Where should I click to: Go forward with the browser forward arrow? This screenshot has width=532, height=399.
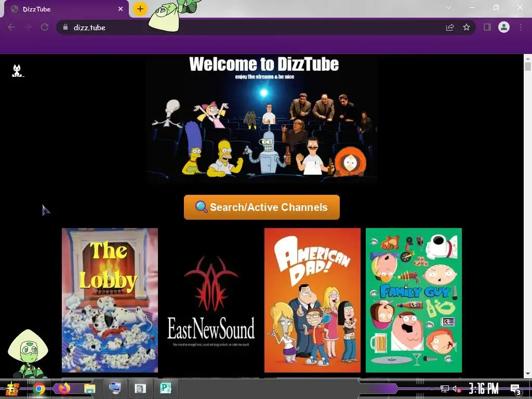click(28, 27)
